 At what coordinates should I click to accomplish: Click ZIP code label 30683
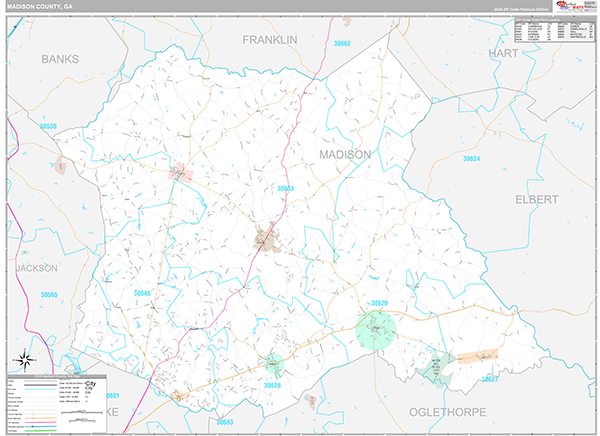(225, 422)
